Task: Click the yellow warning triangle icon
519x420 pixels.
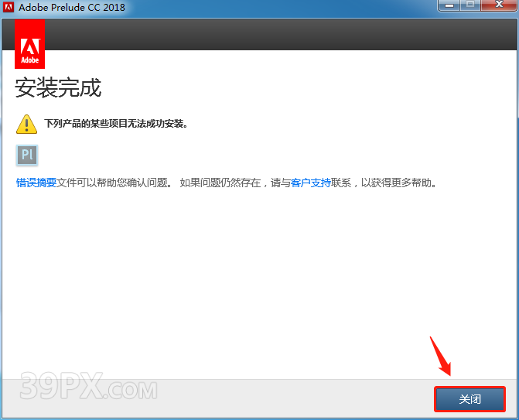Action: point(26,124)
